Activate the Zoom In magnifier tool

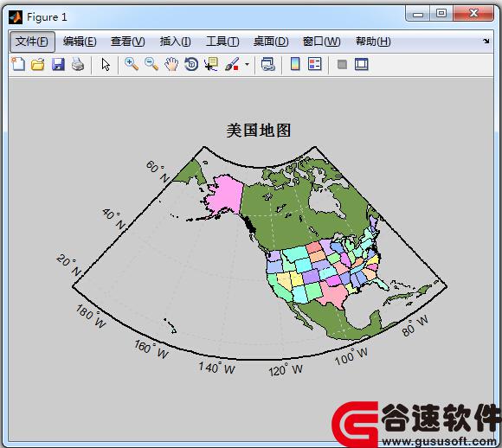[x=132, y=64]
